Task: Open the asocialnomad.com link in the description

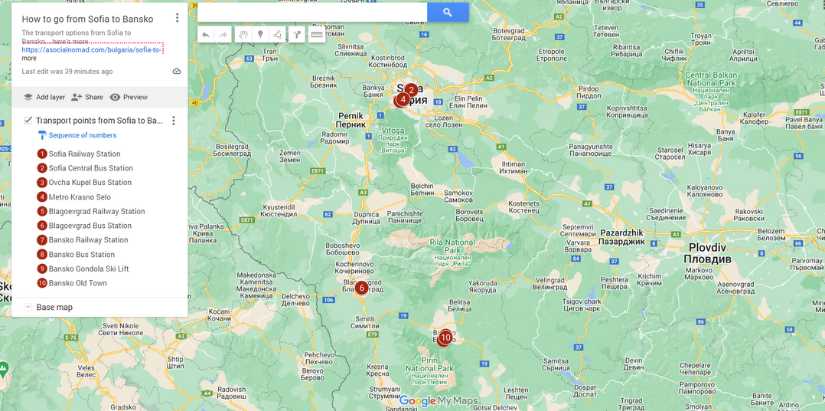Action: 92,49
